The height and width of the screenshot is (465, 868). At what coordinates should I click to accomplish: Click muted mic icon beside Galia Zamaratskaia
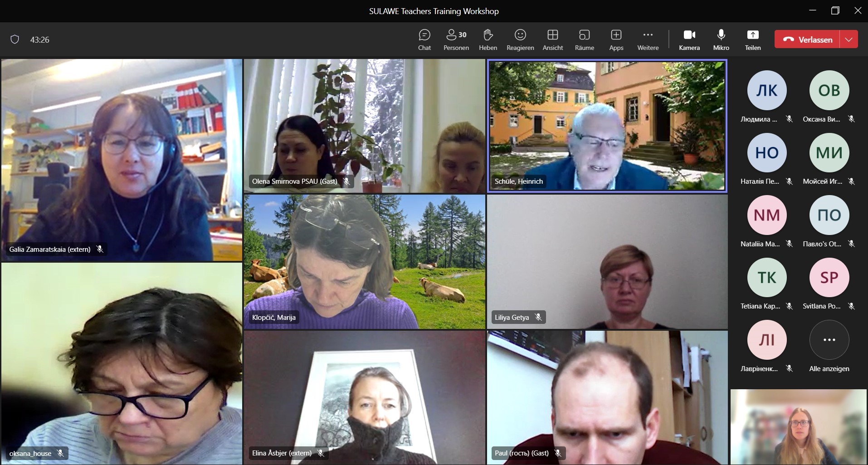(100, 249)
